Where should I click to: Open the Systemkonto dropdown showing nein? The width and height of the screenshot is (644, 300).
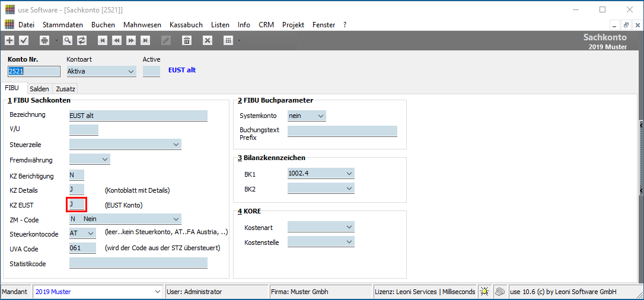307,116
